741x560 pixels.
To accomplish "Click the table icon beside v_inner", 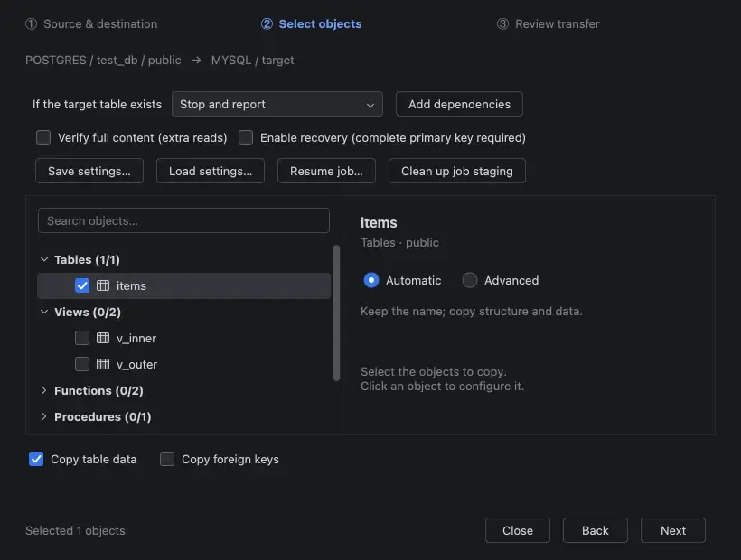I will 103,338.
